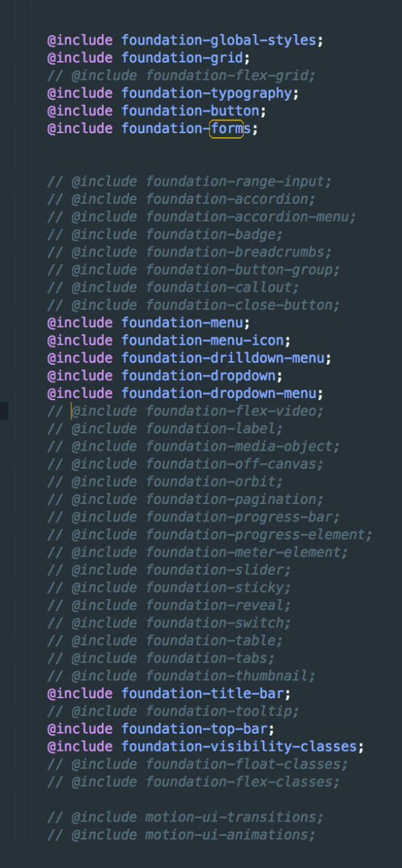Click the gutter marker beside flex-video line
Image resolution: width=402 pixels, height=868 pixels.
(4, 411)
